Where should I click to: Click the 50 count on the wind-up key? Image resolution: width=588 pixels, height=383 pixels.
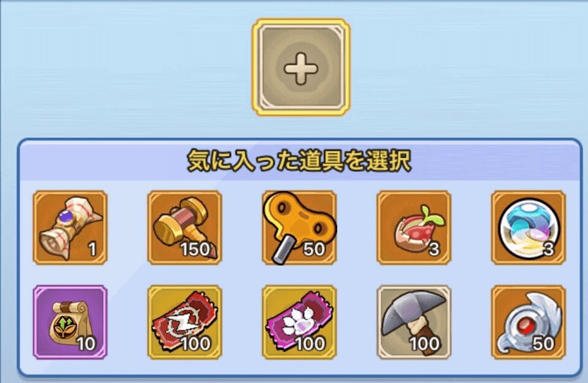tap(314, 249)
